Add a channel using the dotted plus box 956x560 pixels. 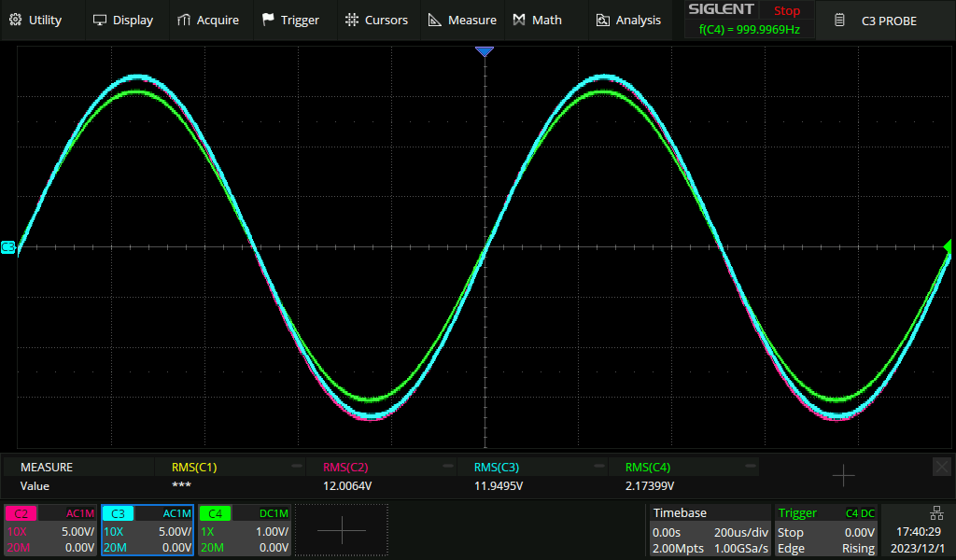(x=342, y=530)
